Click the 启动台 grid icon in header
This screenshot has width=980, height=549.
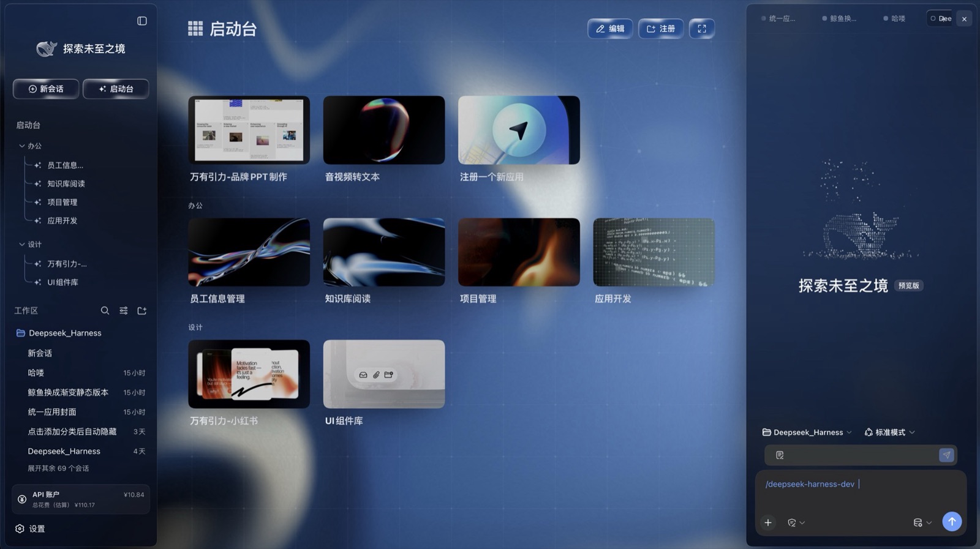pyautogui.click(x=195, y=29)
